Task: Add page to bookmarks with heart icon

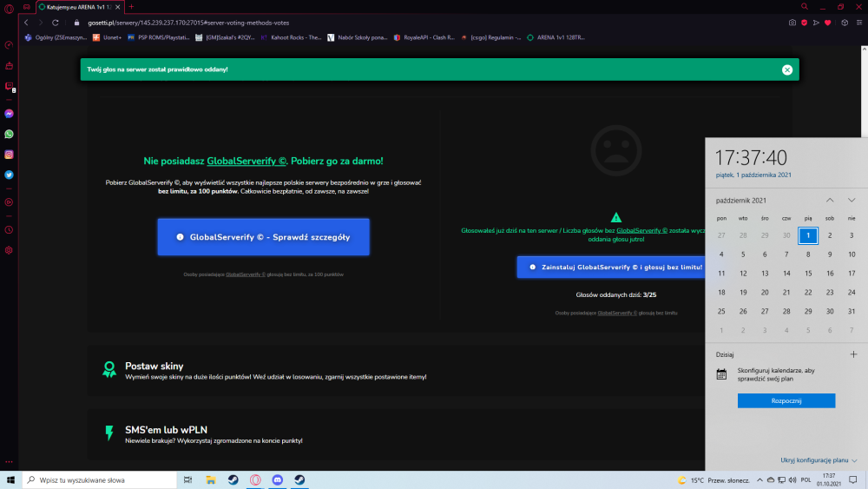Action: click(x=828, y=23)
